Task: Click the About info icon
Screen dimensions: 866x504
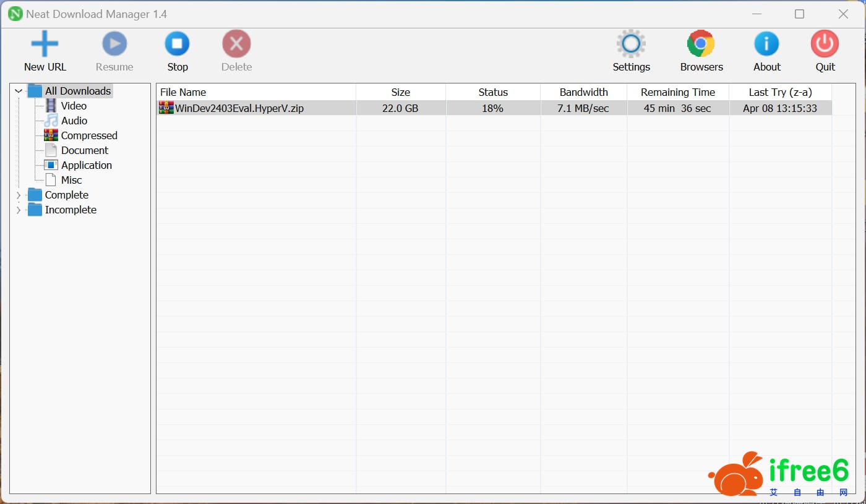Action: coord(766,44)
